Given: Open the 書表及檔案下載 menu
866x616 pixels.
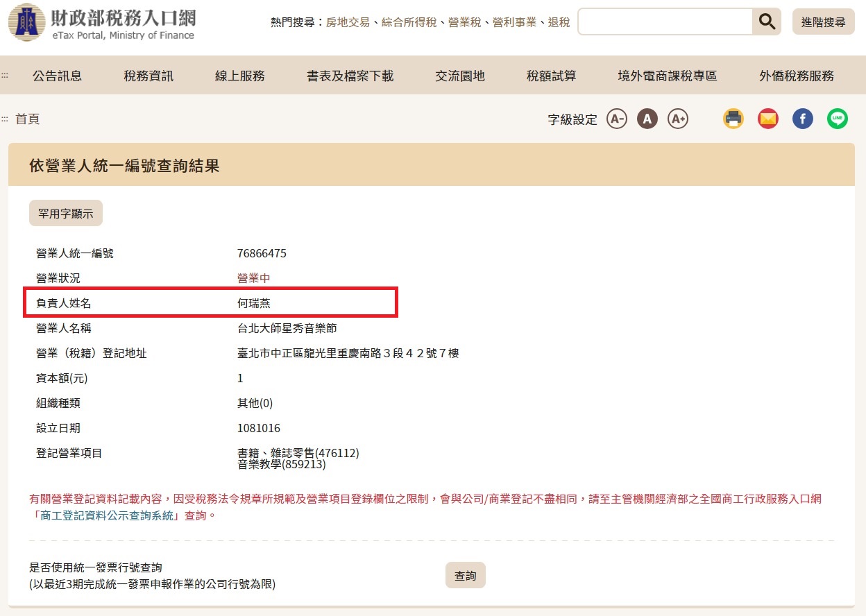Looking at the screenshot, I should coord(350,76).
